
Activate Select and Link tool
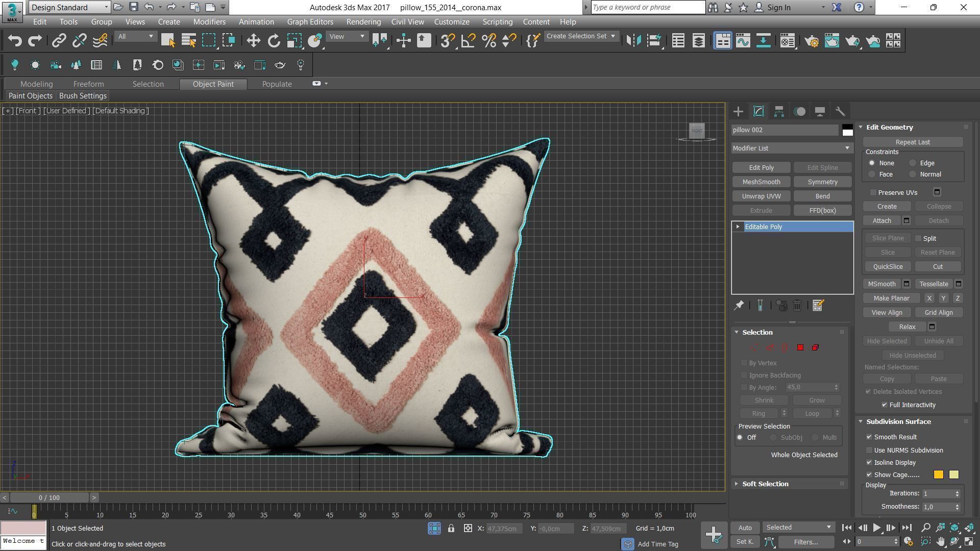click(59, 41)
